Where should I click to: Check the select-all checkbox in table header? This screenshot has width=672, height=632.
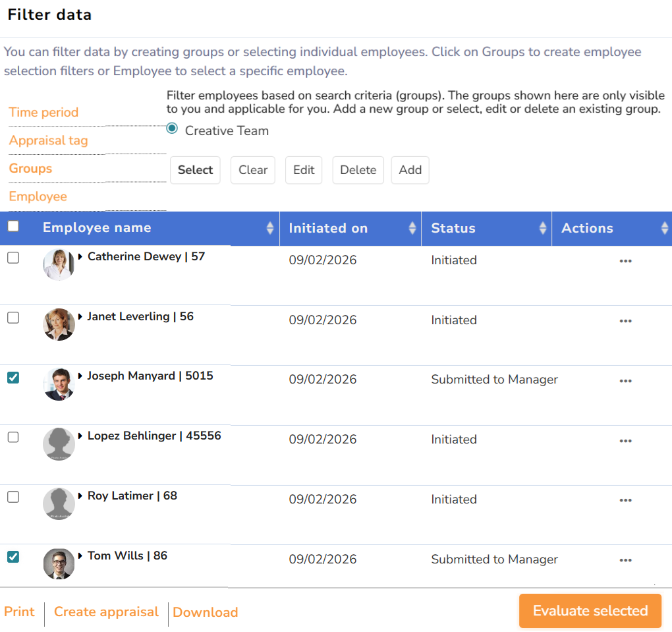point(13,227)
